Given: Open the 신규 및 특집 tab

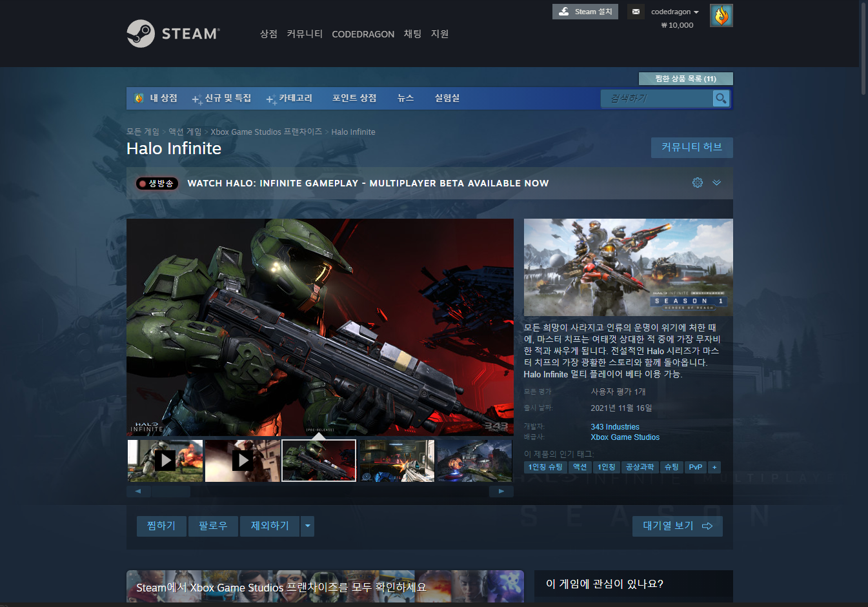Looking at the screenshot, I should coord(221,98).
